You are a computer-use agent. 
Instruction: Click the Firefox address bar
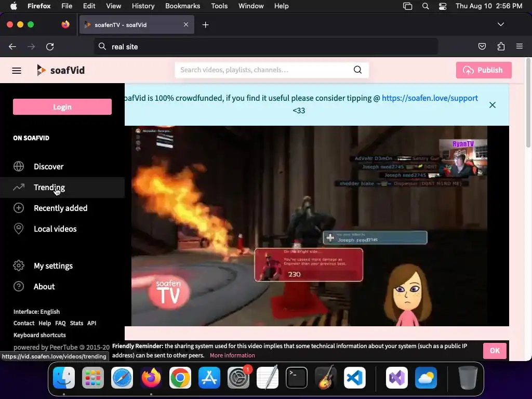click(265, 47)
